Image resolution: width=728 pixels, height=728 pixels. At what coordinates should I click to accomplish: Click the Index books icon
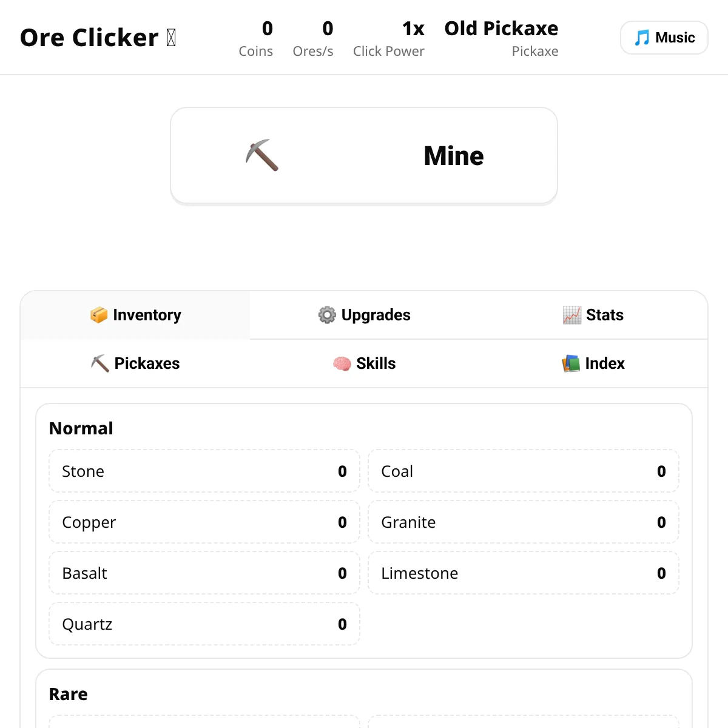point(571,363)
